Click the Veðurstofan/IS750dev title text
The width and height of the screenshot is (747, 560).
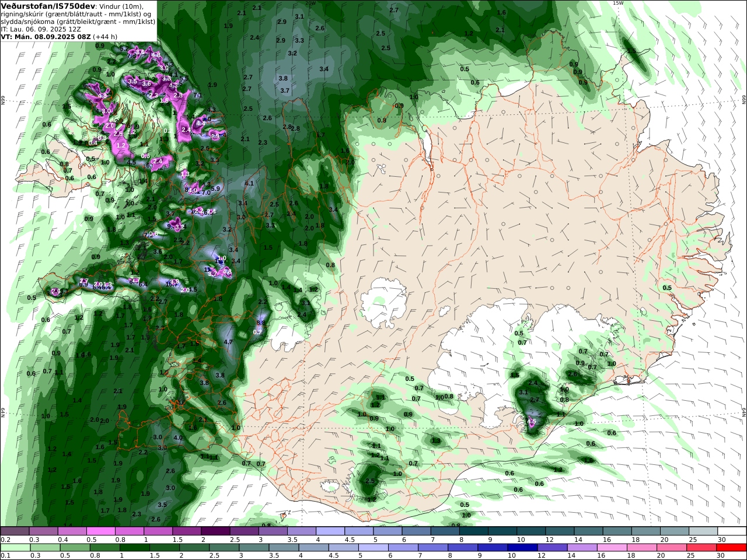pyautogui.click(x=48, y=6)
